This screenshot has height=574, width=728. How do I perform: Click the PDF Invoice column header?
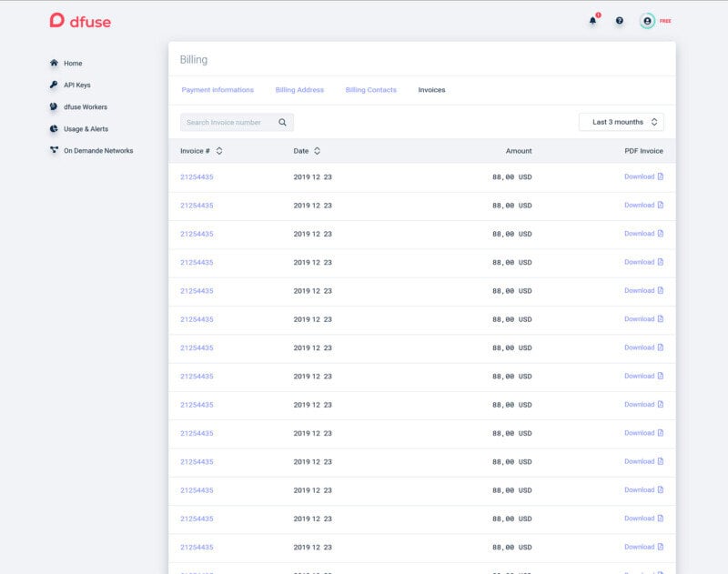[x=643, y=151]
